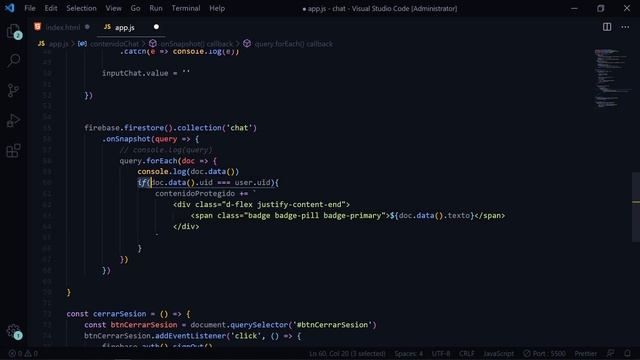Click the contenidoProtegido += line
Image resolution: width=640 pixels, height=360 pixels.
click(x=205, y=193)
